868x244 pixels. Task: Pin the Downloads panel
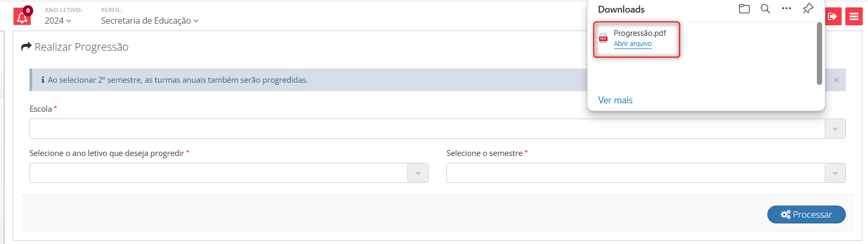[x=807, y=9]
